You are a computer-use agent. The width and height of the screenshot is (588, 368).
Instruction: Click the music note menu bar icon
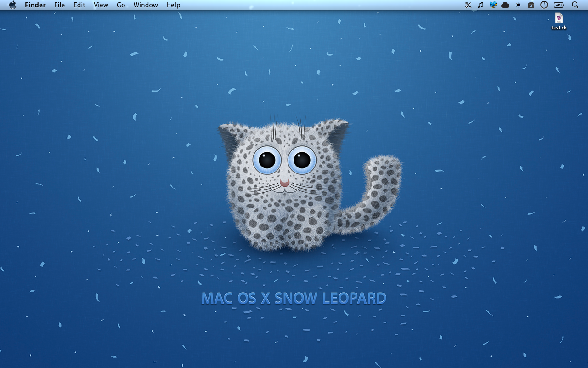[481, 5]
